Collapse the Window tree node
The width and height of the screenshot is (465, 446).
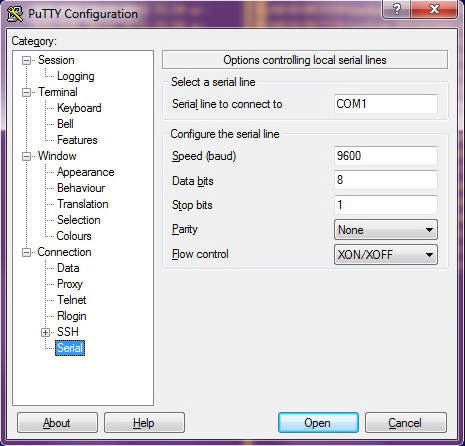tap(26, 157)
